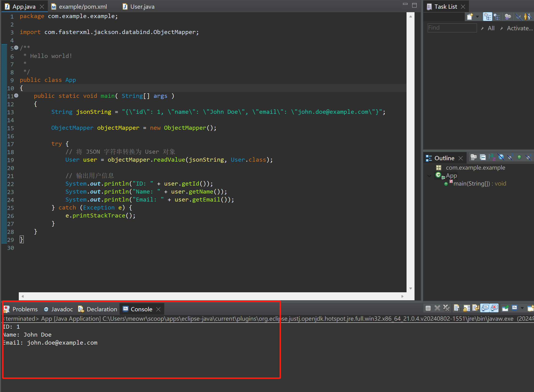Screen dimensions: 534x392
Task: Click Hide Fields in the Outline toolbar
Action: click(x=501, y=157)
